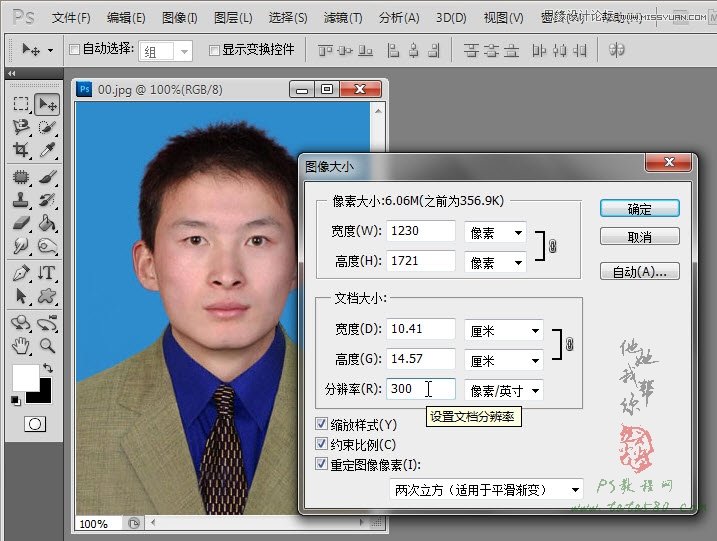Pick the Eyedropper tool
This screenshot has width=717, height=541.
click(46, 150)
